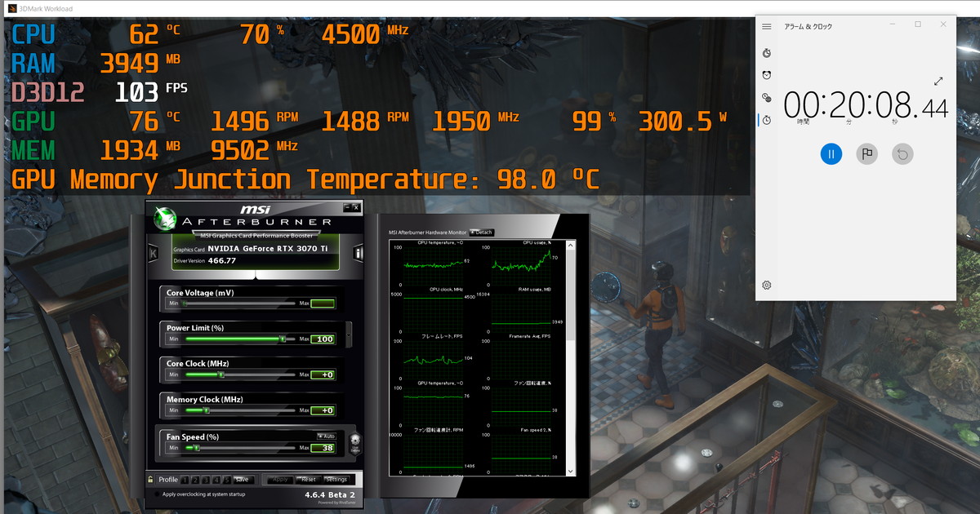Click the Core Clock slider handle
Viewport: 980px width, 514px height.
click(x=220, y=374)
